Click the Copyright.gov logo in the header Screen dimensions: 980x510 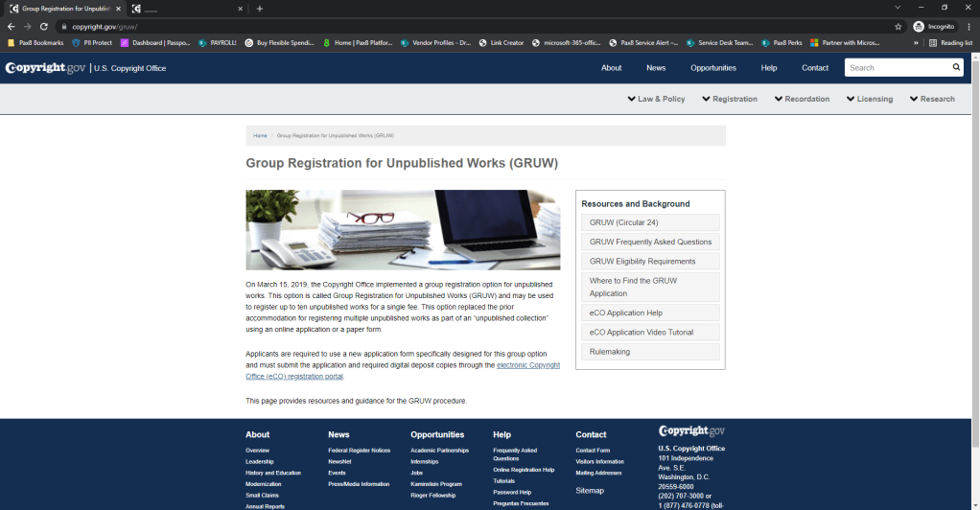pos(45,68)
